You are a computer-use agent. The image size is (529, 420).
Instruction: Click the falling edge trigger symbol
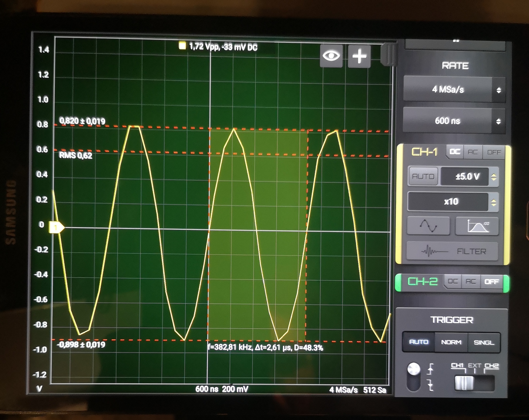point(430,385)
